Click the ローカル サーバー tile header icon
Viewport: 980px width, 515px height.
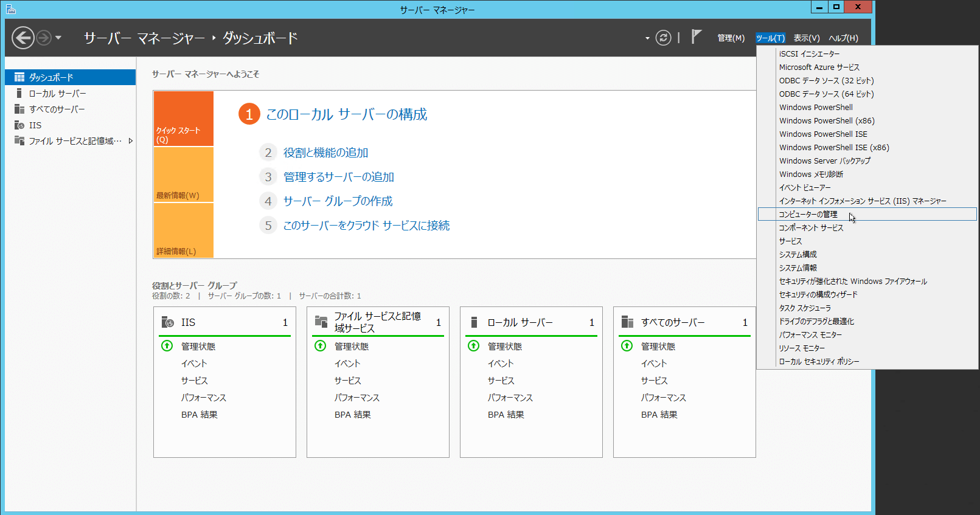[x=474, y=322]
